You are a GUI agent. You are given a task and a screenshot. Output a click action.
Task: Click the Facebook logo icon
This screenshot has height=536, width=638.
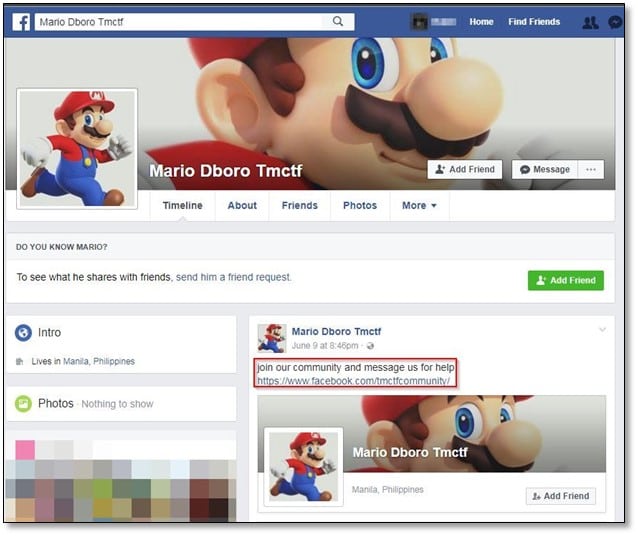pyautogui.click(x=20, y=21)
